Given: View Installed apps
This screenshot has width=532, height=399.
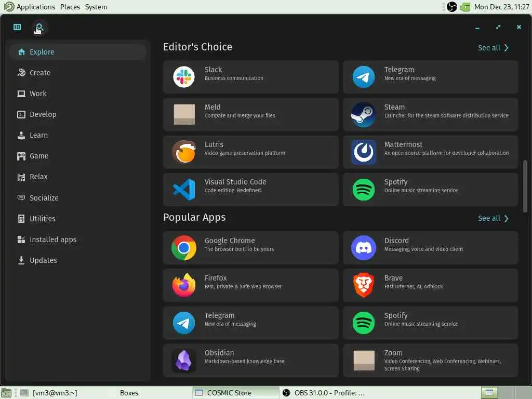Looking at the screenshot, I should pyautogui.click(x=78, y=240).
